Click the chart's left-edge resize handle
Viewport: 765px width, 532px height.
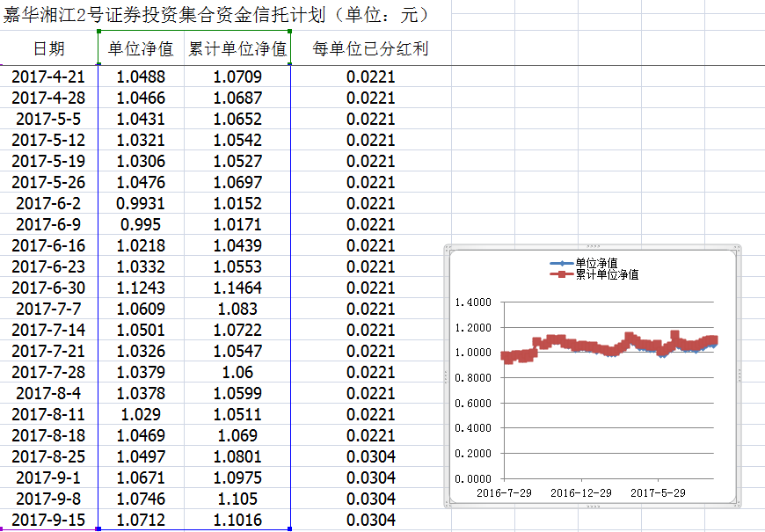(446, 376)
